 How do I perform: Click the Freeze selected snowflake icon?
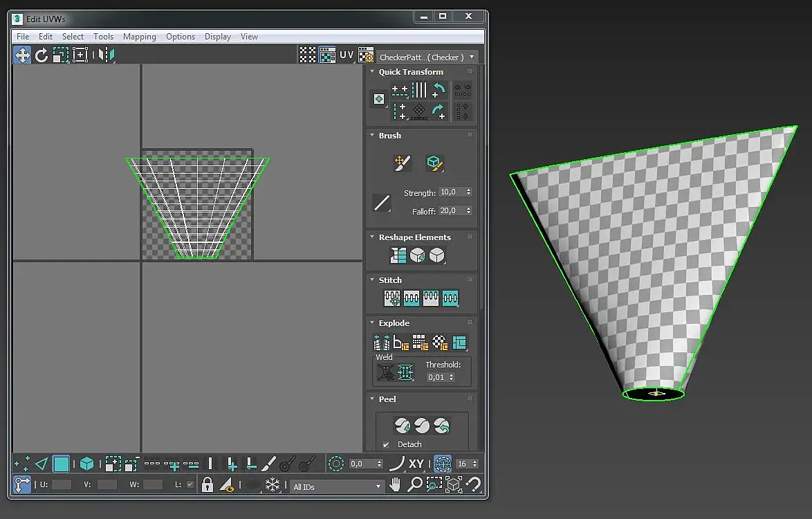[273, 485]
